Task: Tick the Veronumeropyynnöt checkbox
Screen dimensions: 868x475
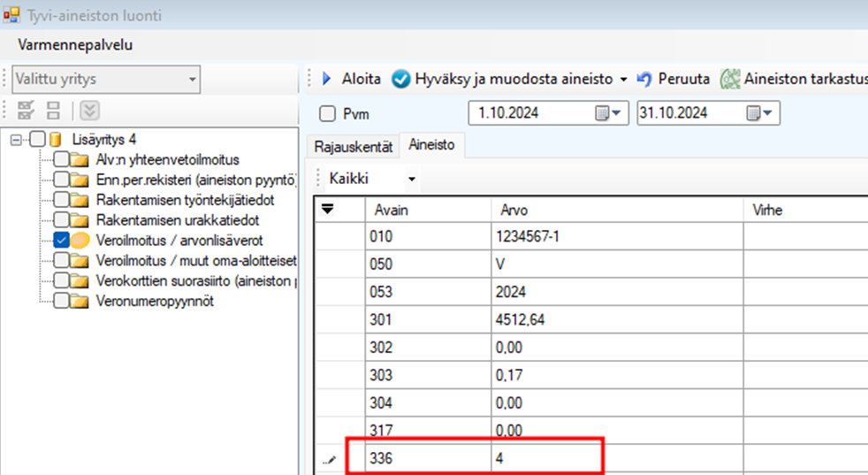Action: pyautogui.click(x=61, y=301)
